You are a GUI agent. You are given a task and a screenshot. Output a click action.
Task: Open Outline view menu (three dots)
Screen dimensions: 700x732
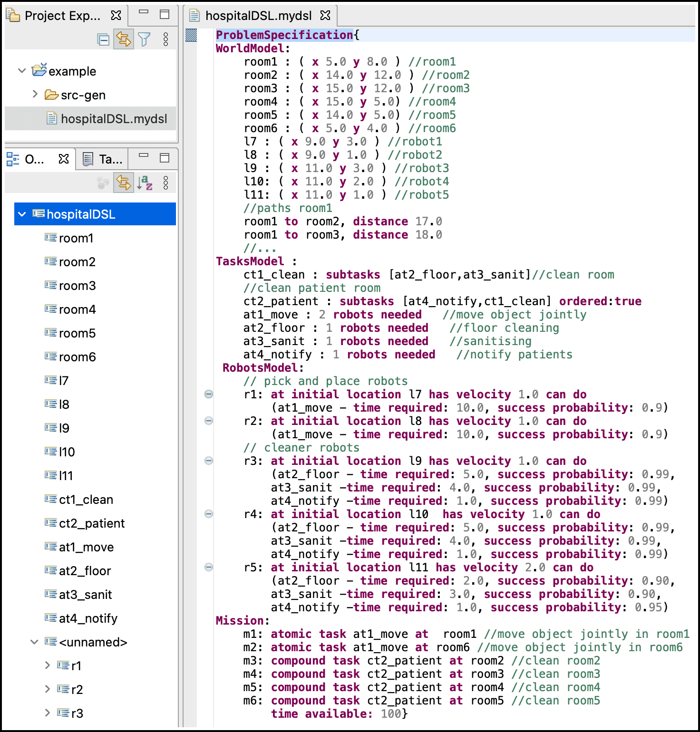click(x=165, y=183)
